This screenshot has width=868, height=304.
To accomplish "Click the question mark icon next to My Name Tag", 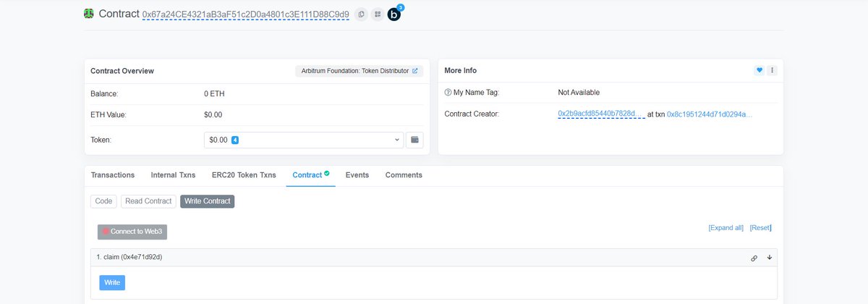I will click(x=448, y=93).
